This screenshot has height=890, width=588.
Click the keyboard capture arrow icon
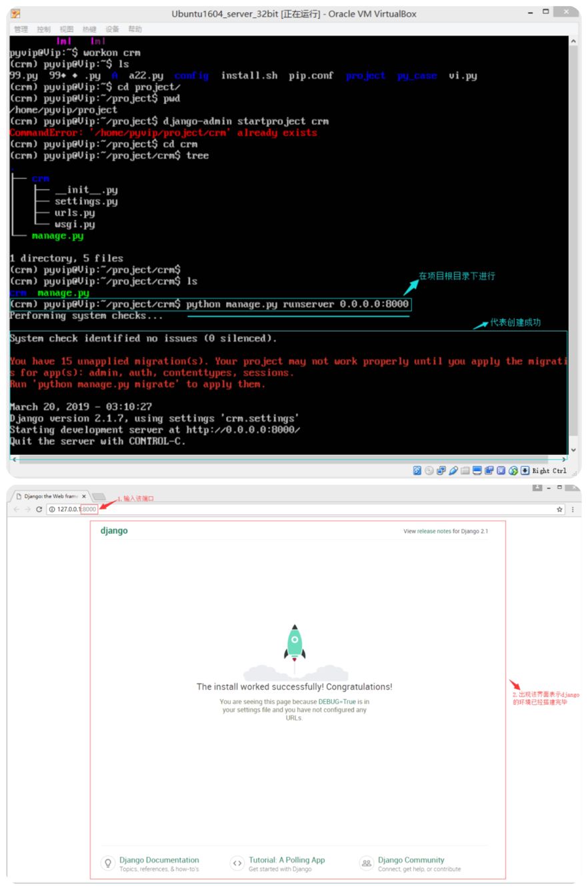pos(525,470)
